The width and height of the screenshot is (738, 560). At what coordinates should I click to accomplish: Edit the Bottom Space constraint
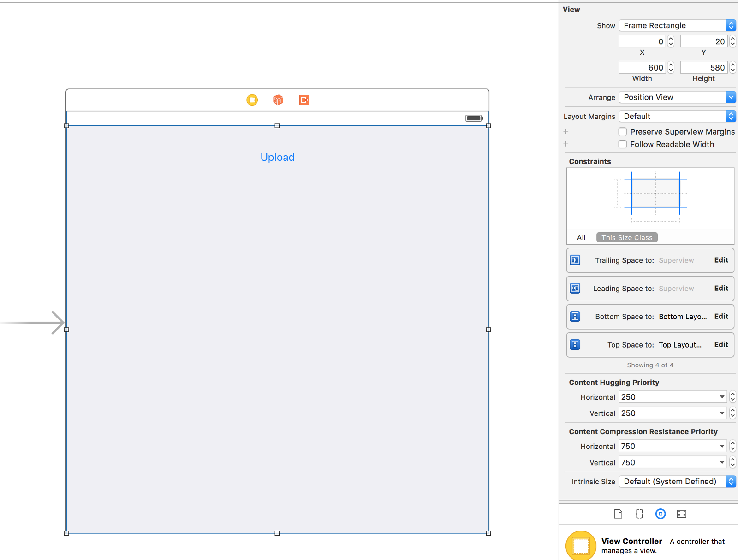click(x=721, y=317)
